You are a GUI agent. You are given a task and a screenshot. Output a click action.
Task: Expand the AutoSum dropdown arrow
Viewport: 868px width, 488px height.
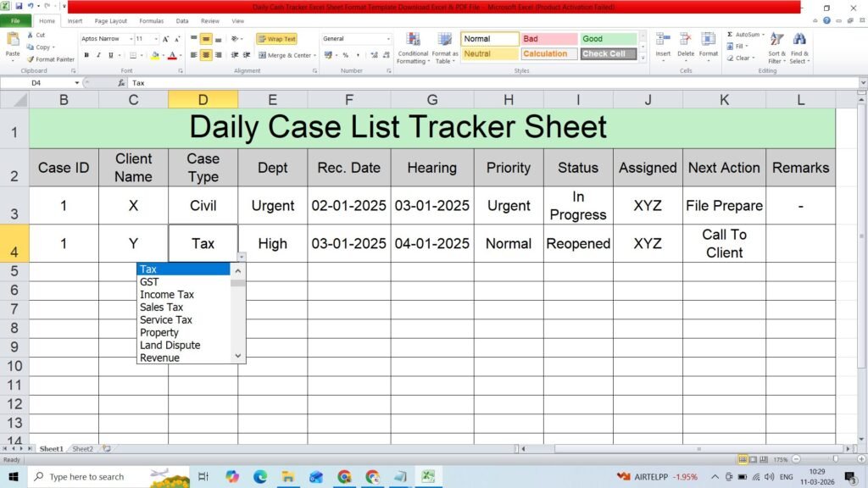coord(764,34)
